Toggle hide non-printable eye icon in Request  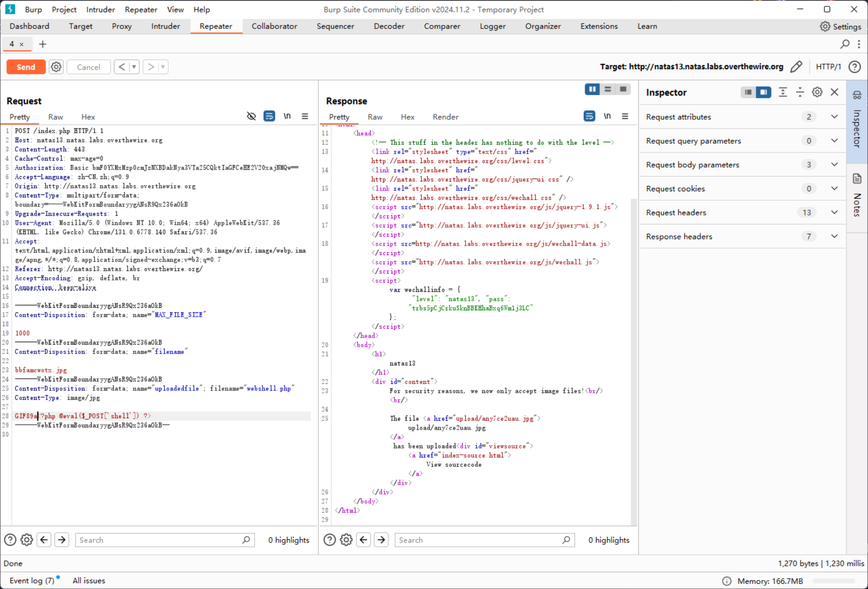tap(251, 116)
